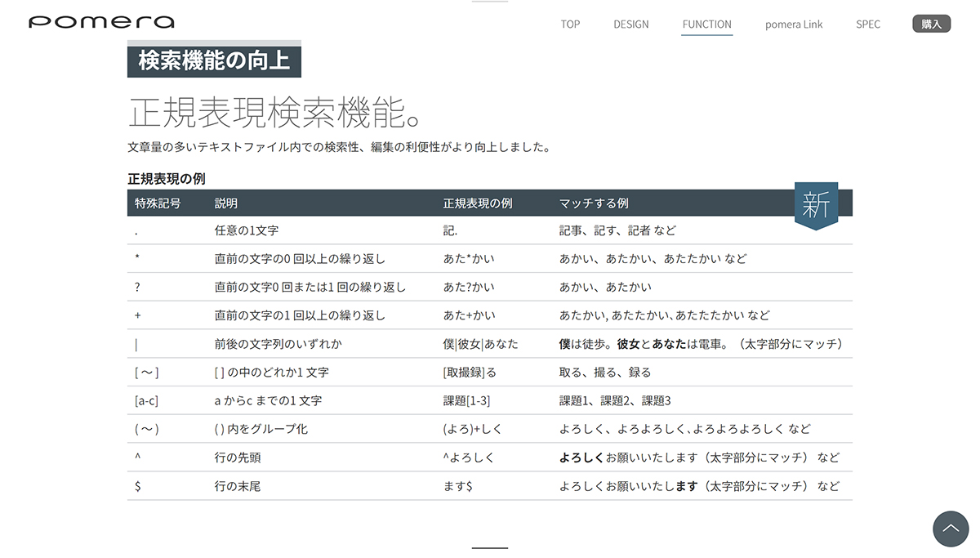Click the 特殊記号 column header

coord(158,203)
